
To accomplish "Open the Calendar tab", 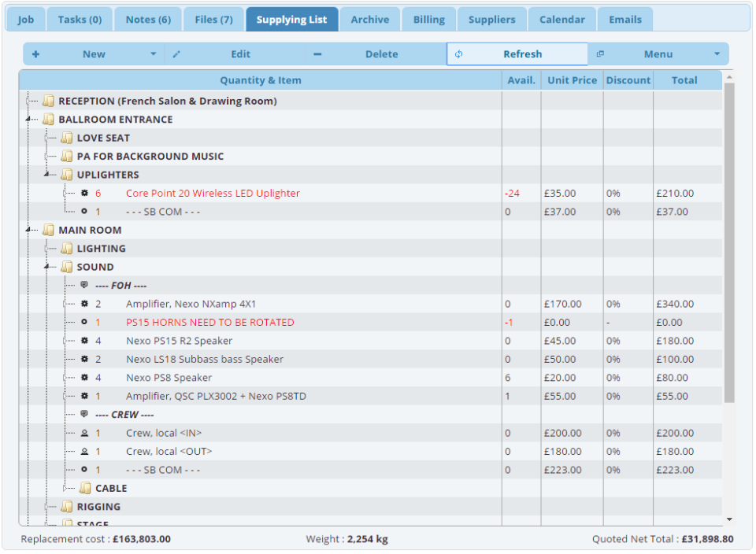I will 561,19.
